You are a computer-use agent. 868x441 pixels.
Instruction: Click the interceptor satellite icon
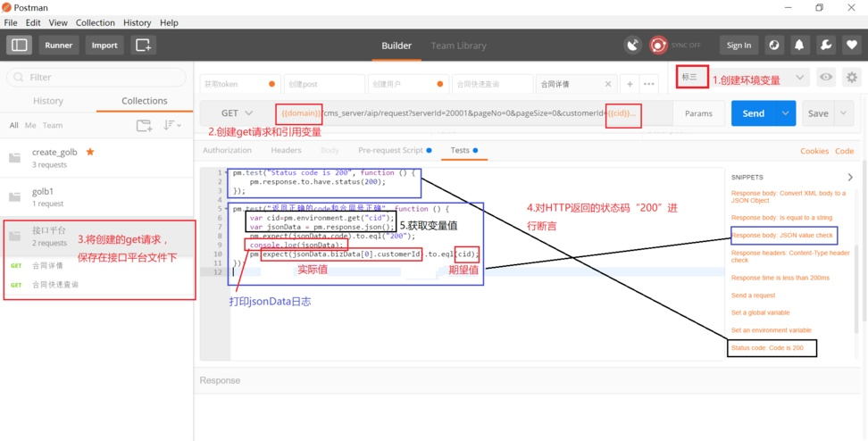633,46
